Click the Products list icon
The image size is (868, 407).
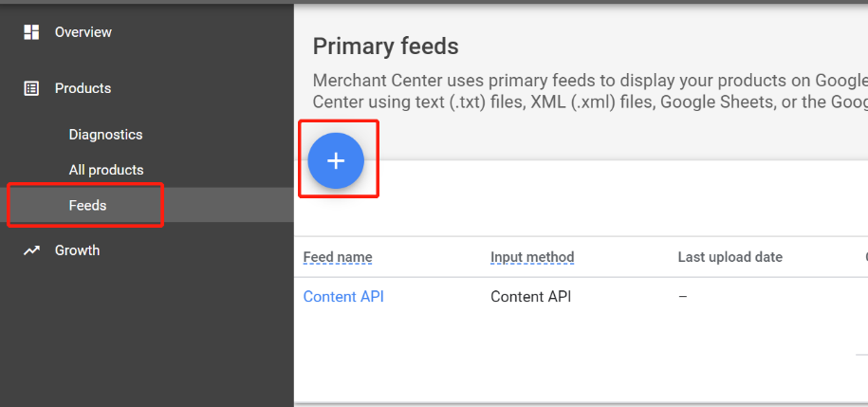[x=31, y=88]
